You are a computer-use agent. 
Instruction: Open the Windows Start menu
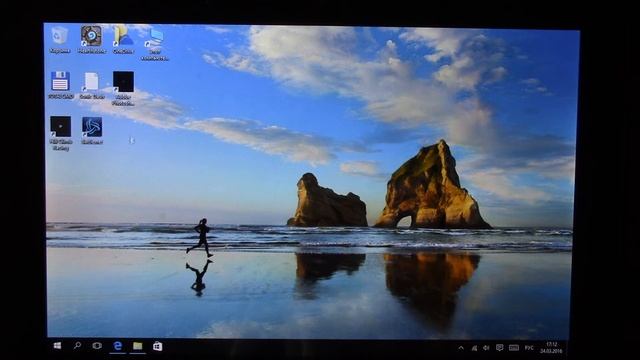click(x=58, y=346)
